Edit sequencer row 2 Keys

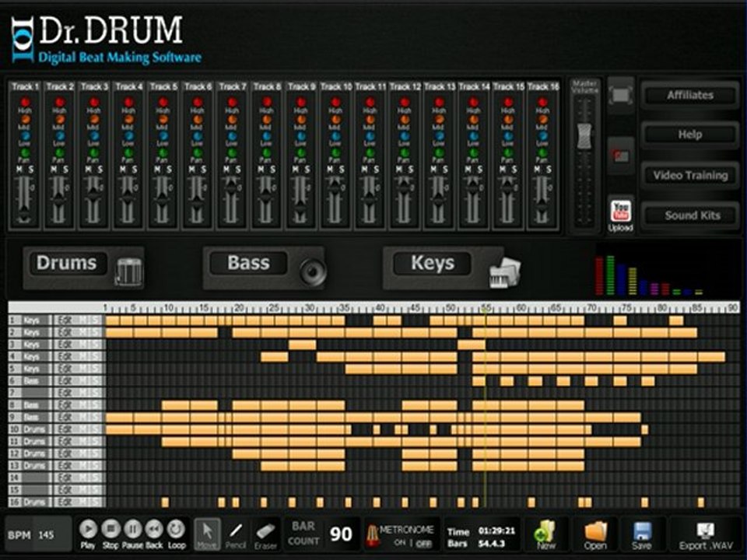click(65, 332)
